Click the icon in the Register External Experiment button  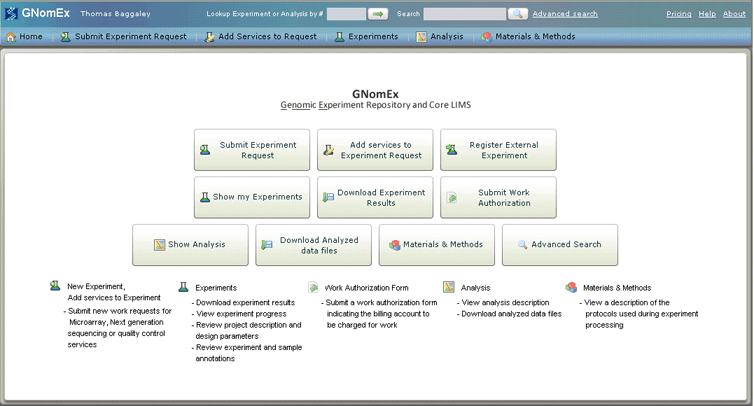(452, 150)
